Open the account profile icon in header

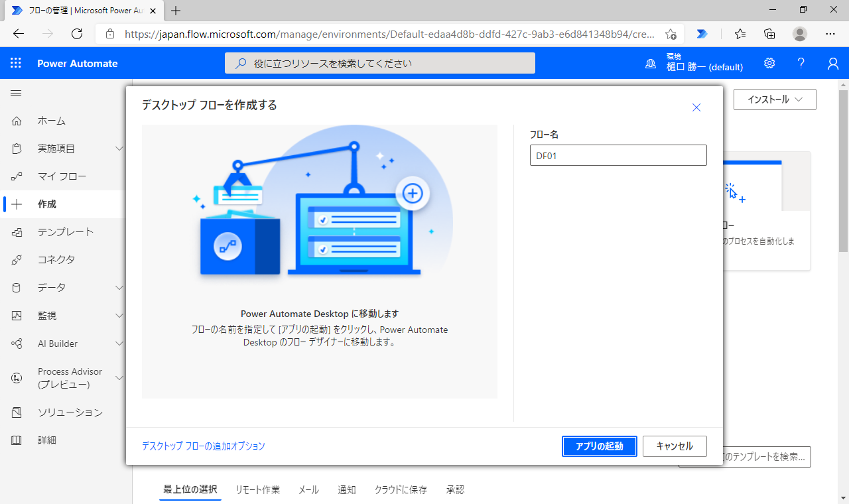(833, 63)
